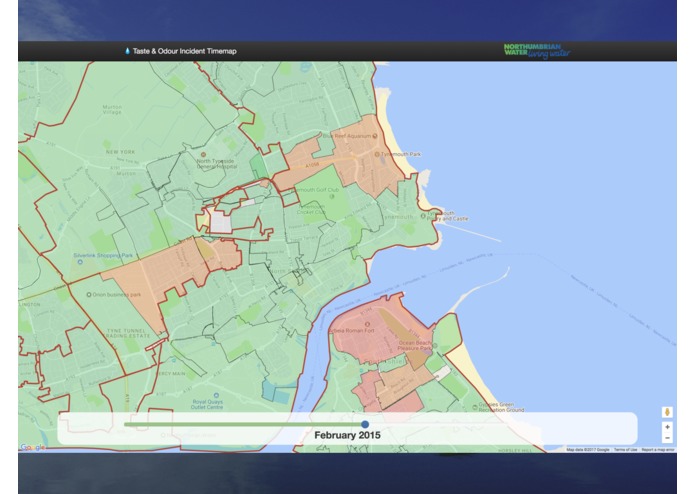Click the Map data ©2017 Google text
The height and width of the screenshot is (494, 695).
(588, 450)
